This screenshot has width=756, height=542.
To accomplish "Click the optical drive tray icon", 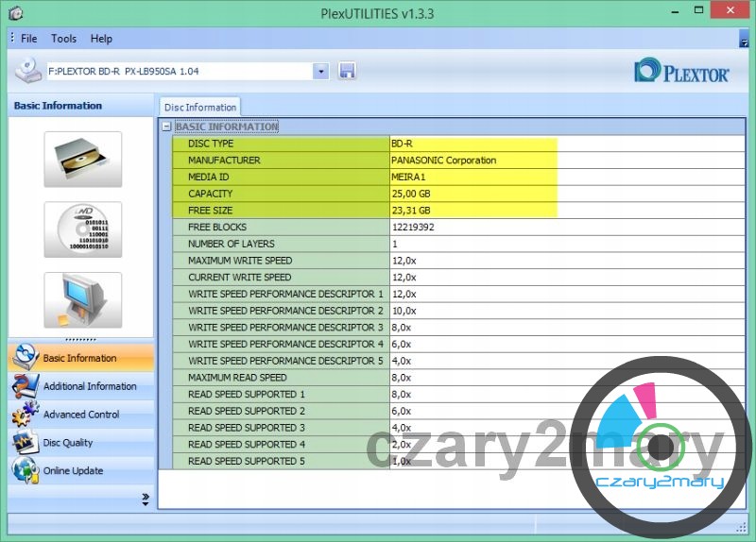I will click(x=82, y=159).
